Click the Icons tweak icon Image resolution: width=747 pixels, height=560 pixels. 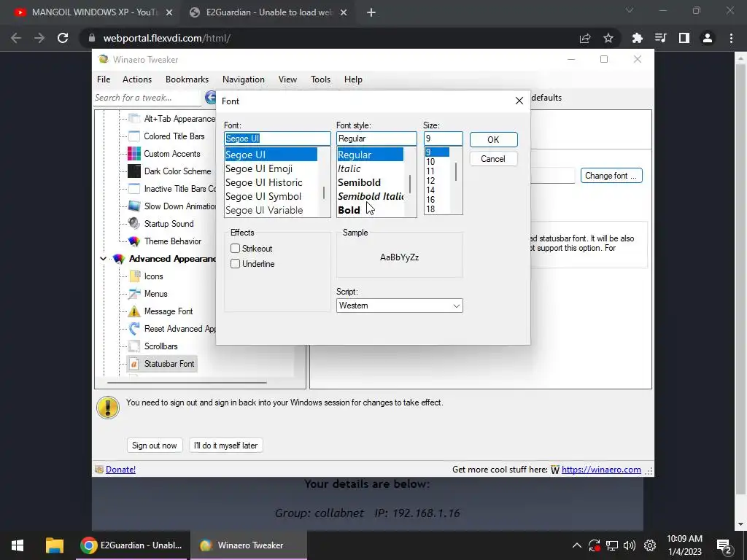tap(134, 276)
